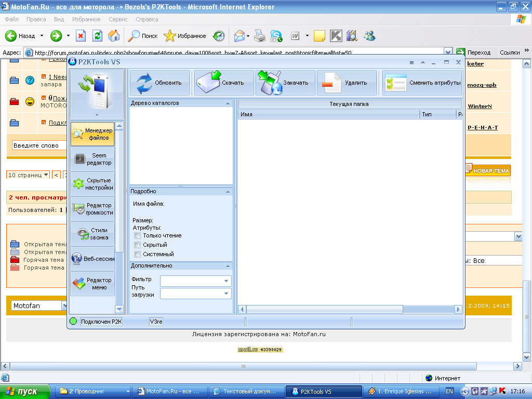Click the Mail envelope icon in IE toolbar
This screenshot has height=399, width=532.
click(x=239, y=36)
